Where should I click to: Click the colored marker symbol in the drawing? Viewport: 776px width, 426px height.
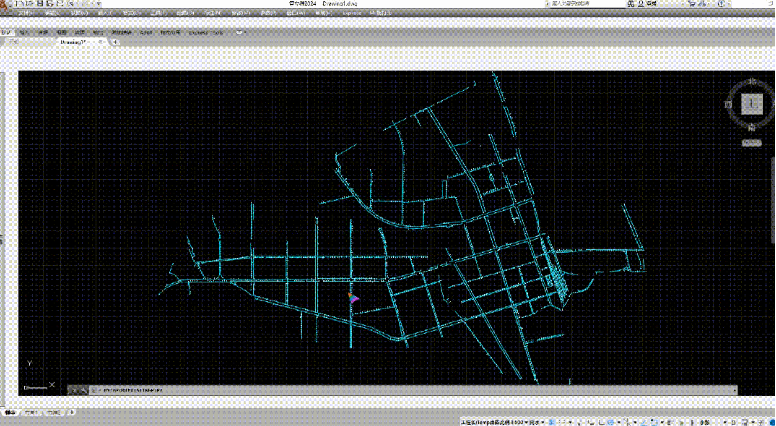tap(352, 297)
